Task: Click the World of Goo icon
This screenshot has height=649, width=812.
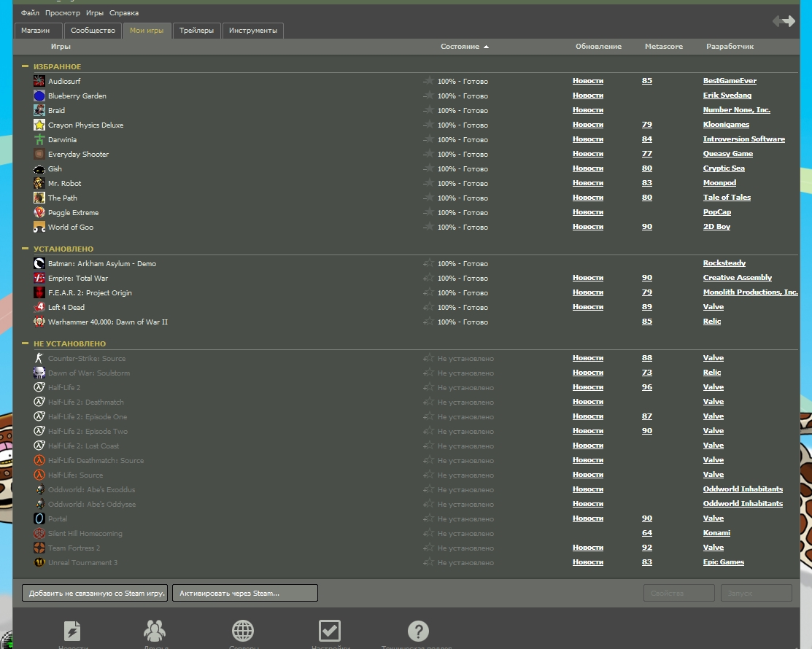Action: (x=39, y=227)
